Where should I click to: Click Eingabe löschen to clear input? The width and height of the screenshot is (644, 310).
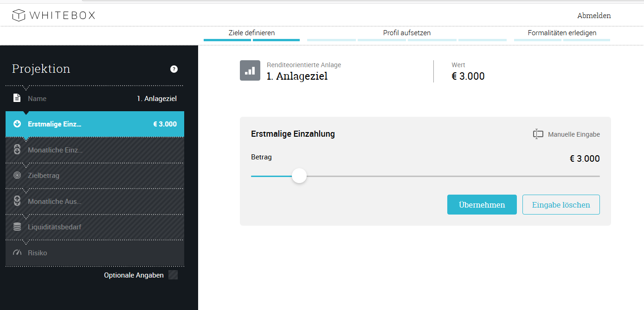pos(561,204)
